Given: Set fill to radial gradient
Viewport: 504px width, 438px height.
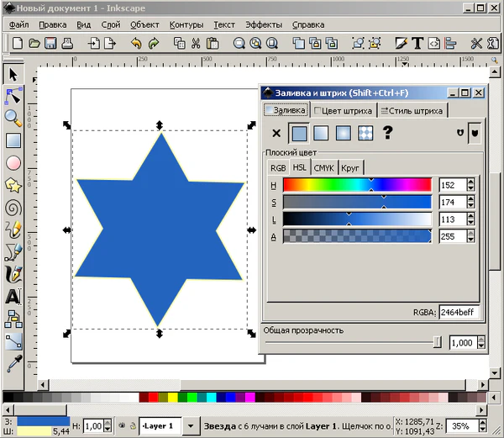Looking at the screenshot, I should tap(343, 133).
